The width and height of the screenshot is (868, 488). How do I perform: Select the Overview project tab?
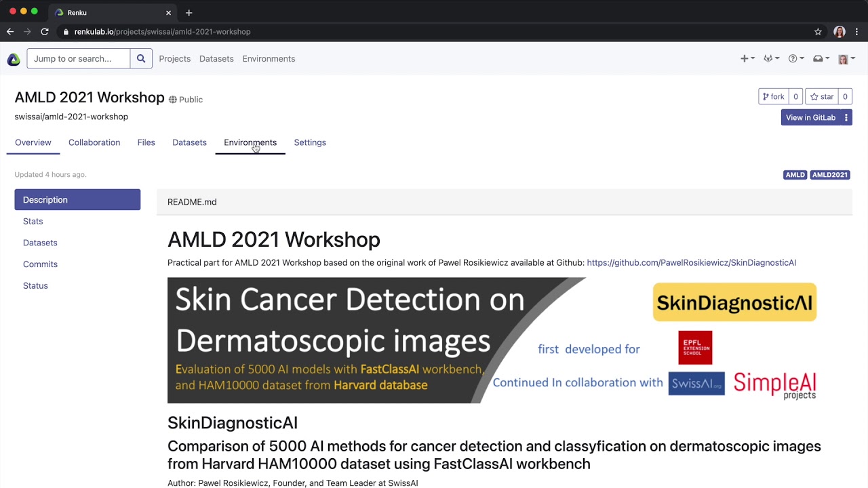(x=33, y=142)
